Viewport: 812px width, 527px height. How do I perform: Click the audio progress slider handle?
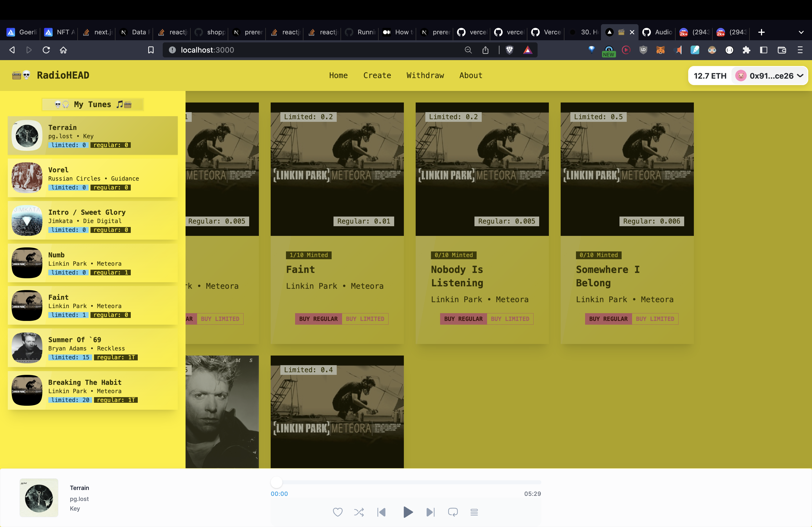(x=276, y=482)
